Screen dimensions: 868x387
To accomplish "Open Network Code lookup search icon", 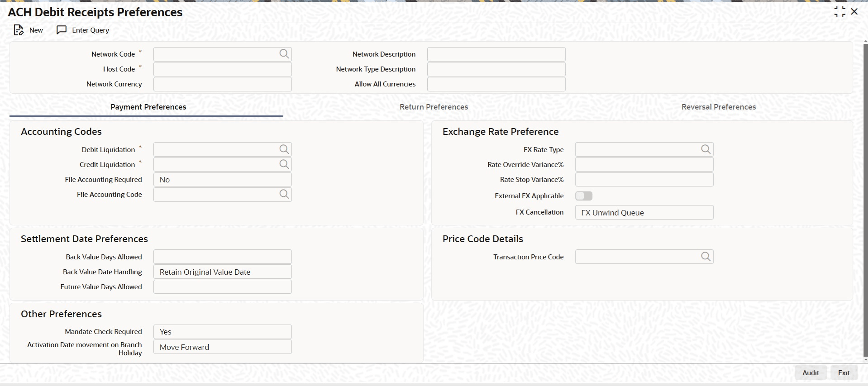I will point(284,54).
